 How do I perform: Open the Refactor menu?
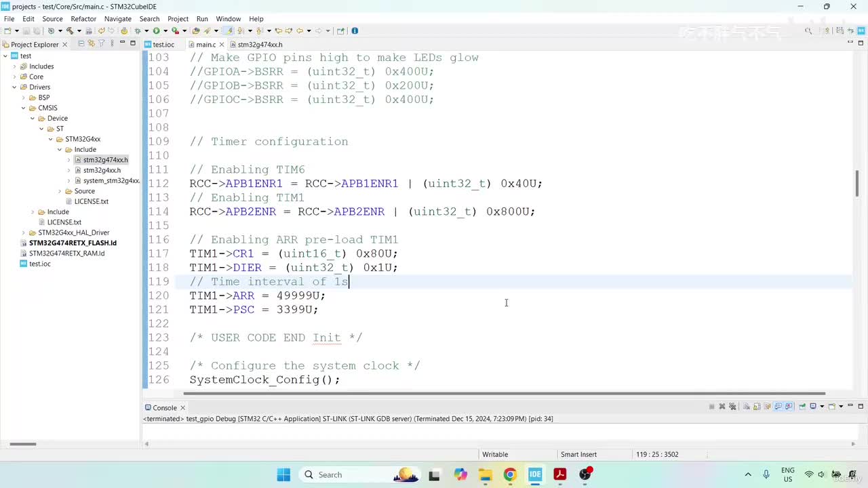coord(83,19)
